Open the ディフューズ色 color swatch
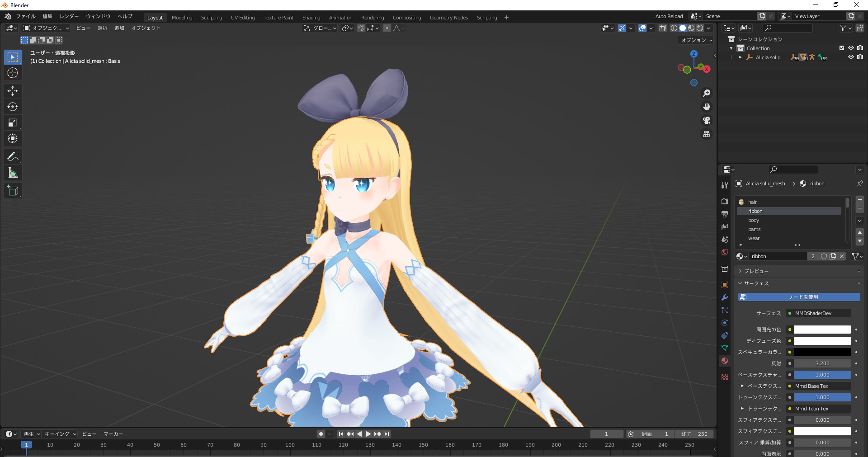This screenshot has height=457, width=868. click(822, 341)
